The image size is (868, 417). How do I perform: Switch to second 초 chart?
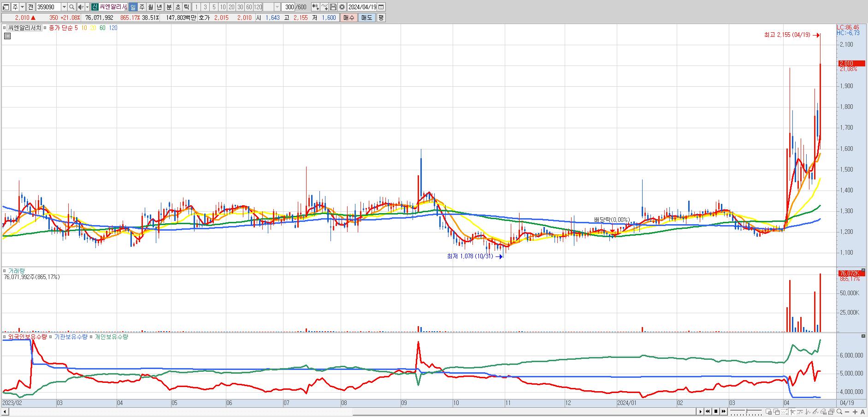tap(177, 7)
